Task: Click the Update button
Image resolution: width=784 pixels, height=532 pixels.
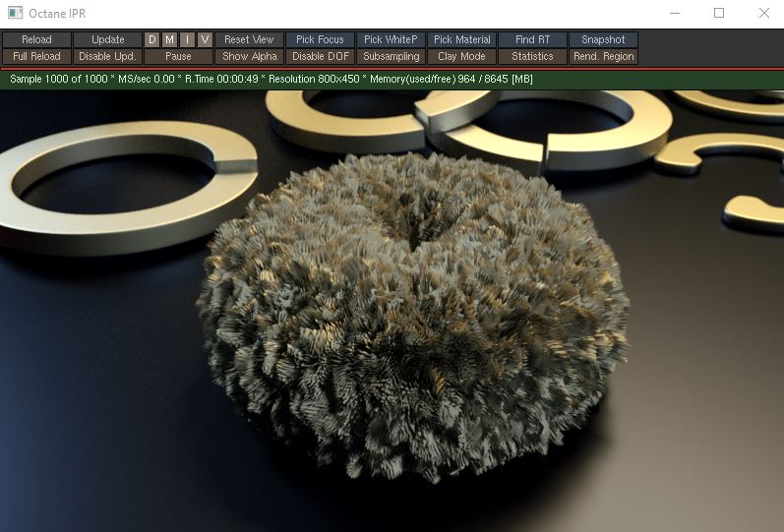Action: click(107, 39)
